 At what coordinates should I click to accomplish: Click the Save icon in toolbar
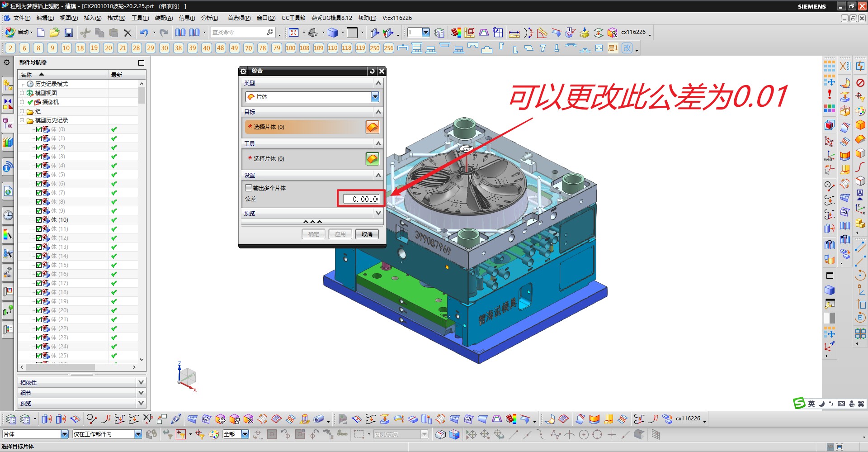pyautogui.click(x=69, y=33)
